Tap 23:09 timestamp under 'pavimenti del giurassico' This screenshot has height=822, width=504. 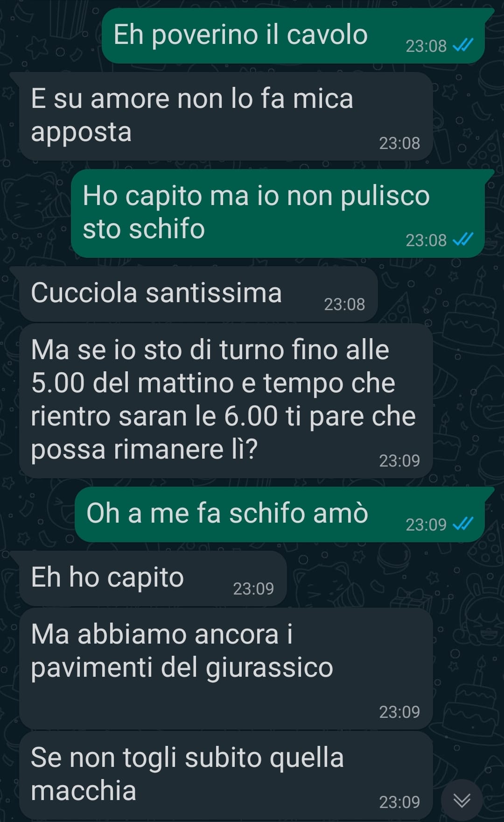(x=399, y=712)
